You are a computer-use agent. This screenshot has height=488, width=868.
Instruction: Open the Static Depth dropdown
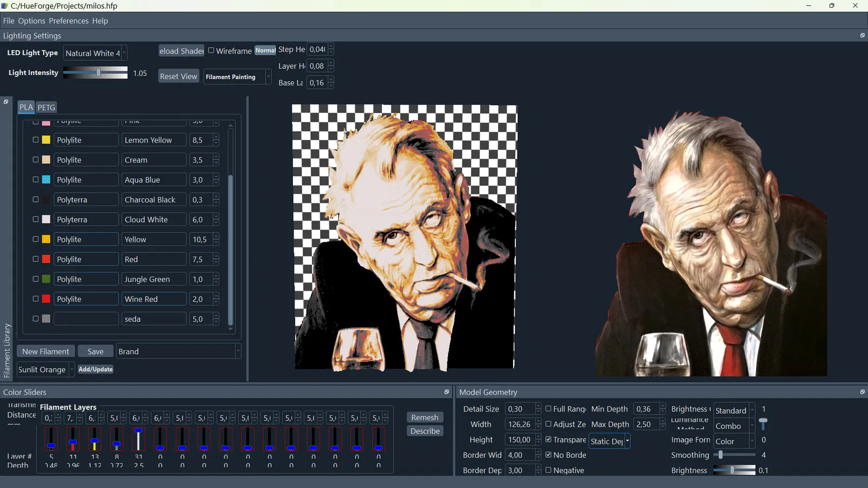click(x=610, y=441)
